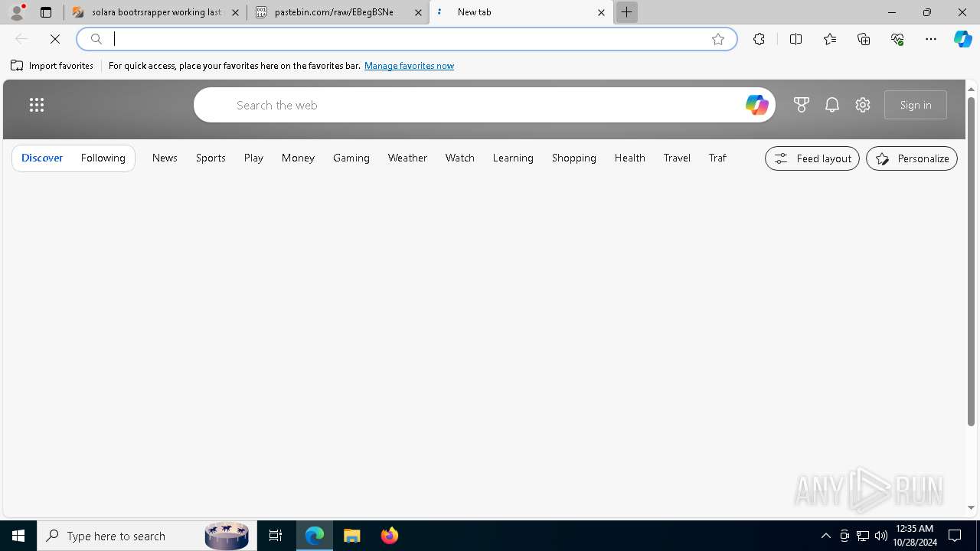Screen dimensions: 980x551
Task: Open the Health category
Action: coord(630,158)
